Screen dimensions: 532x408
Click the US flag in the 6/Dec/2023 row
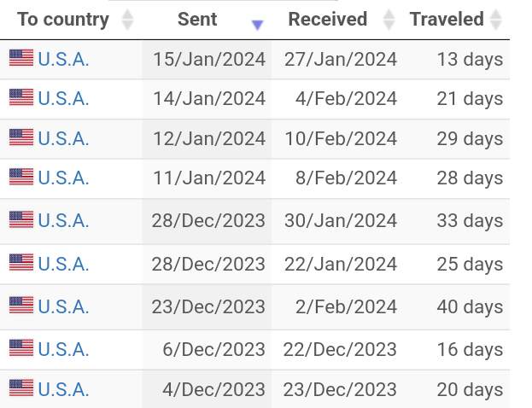point(21,348)
